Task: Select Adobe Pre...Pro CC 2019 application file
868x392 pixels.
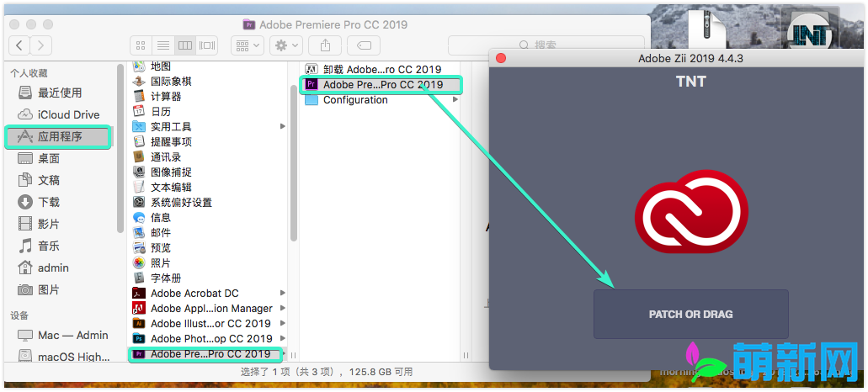Action: pos(381,85)
